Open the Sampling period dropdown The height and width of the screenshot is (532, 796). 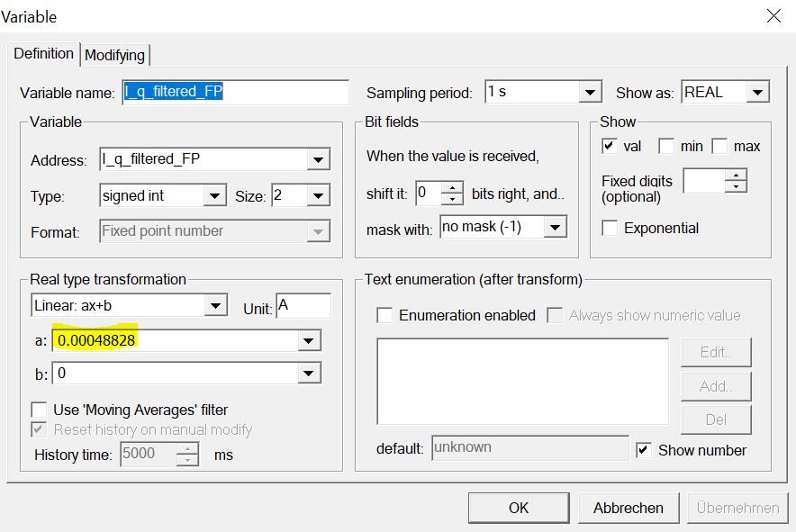click(590, 92)
